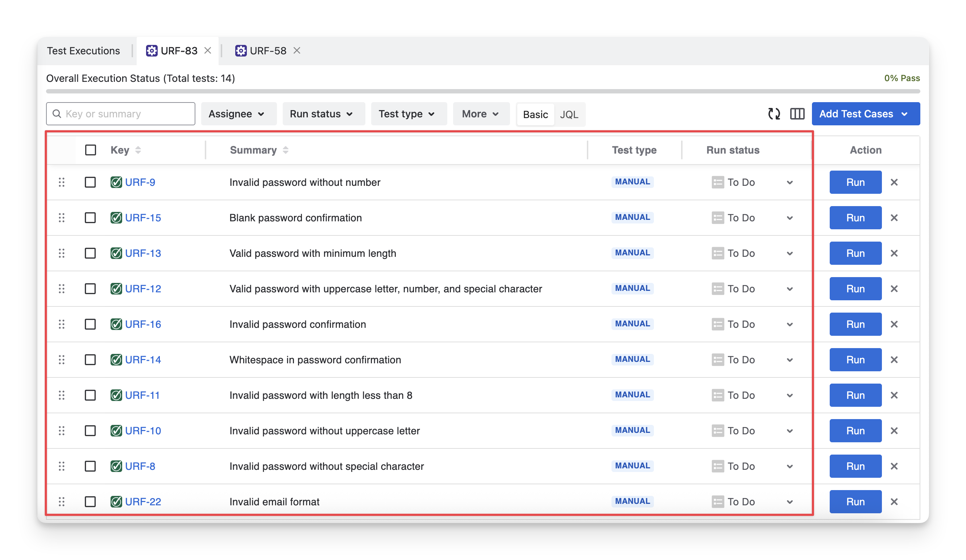Remove URF-9 using its X icon
This screenshot has height=560, width=966.
pyautogui.click(x=894, y=182)
